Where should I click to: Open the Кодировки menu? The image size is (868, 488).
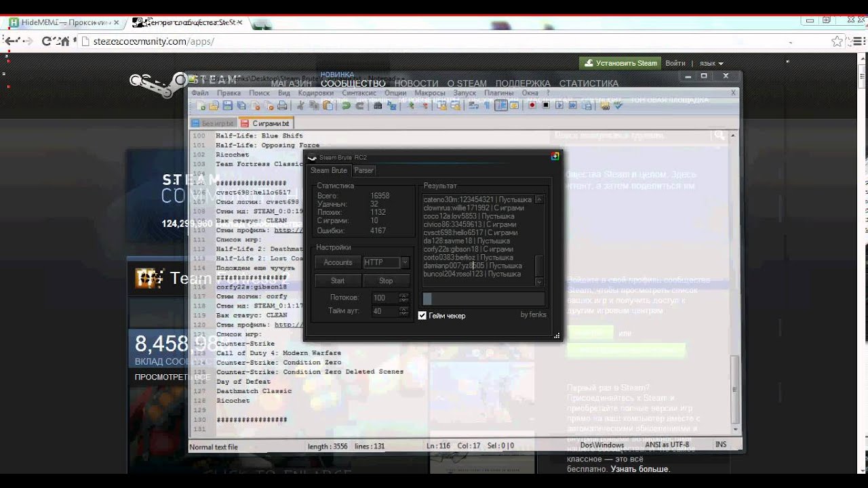pyautogui.click(x=315, y=93)
